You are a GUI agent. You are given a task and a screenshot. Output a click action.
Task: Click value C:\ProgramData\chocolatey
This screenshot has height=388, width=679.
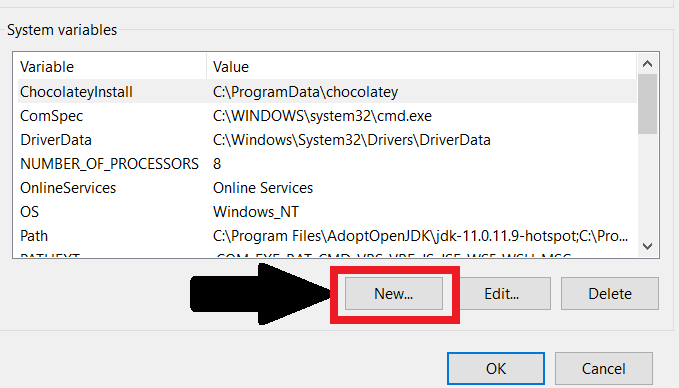click(305, 92)
